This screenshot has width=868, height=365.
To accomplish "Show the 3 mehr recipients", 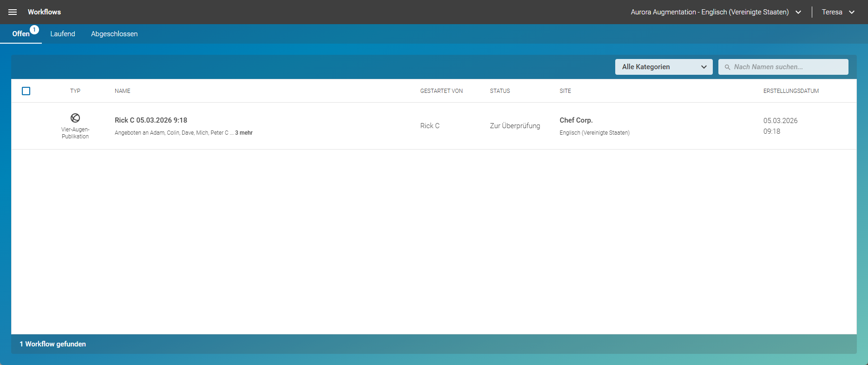I will 244,133.
